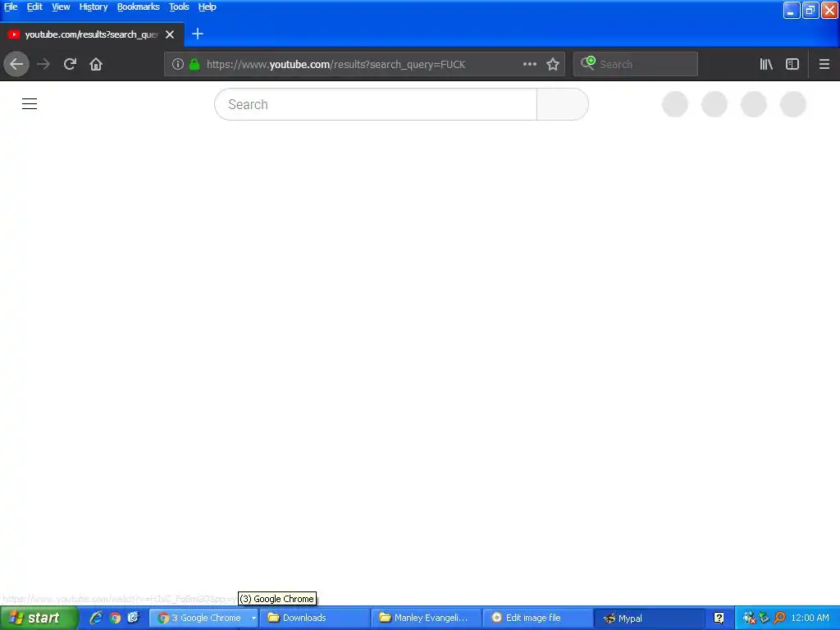Close the YouTube tab
Viewport: 840px width, 630px height.
click(x=170, y=34)
